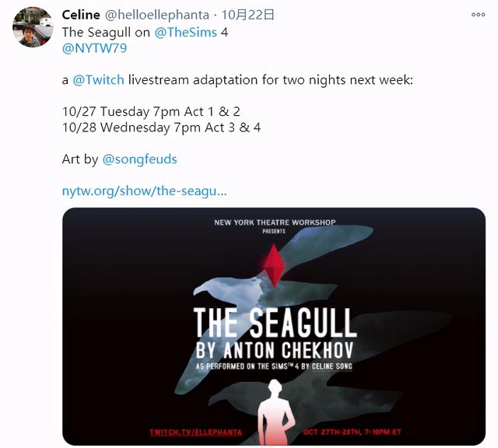The width and height of the screenshot is (498, 448).
Task: Click the TWITCH.TV/ELLEPHANTA text on the poster
Action: point(195,432)
